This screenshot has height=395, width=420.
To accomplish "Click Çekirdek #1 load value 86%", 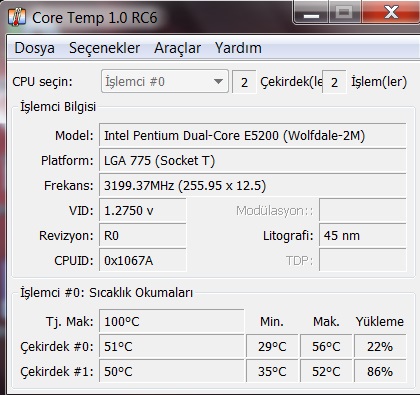I will tap(380, 371).
